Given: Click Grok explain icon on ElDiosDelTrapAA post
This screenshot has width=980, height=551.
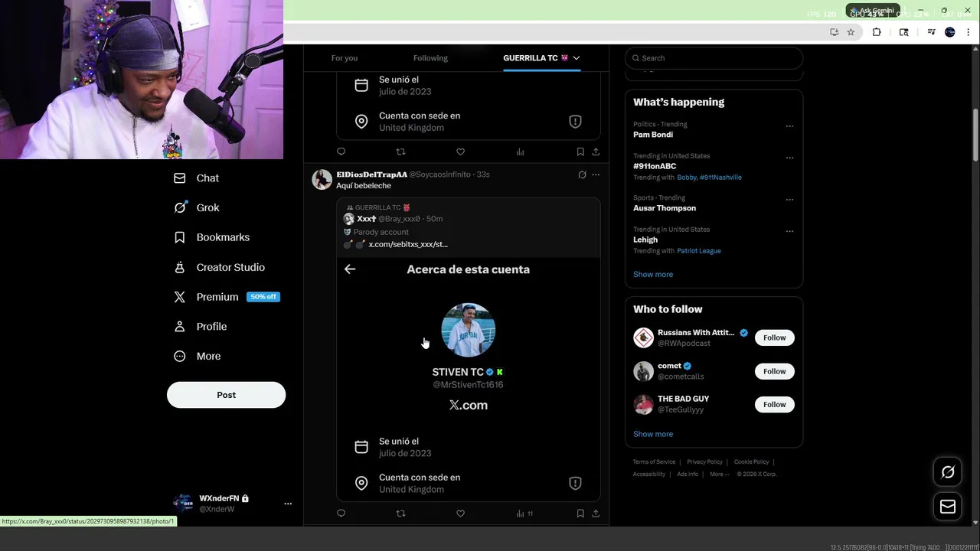Looking at the screenshot, I should [582, 174].
